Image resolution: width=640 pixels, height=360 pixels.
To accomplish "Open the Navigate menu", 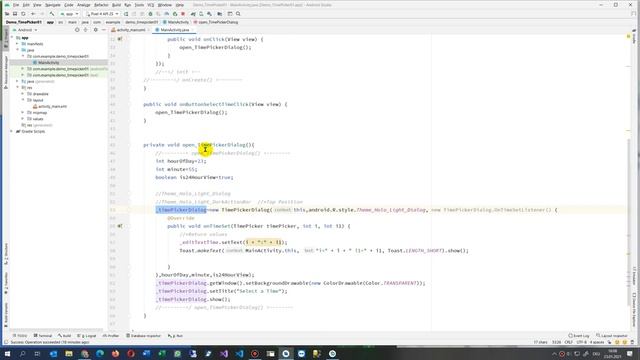I will pos(53,5).
